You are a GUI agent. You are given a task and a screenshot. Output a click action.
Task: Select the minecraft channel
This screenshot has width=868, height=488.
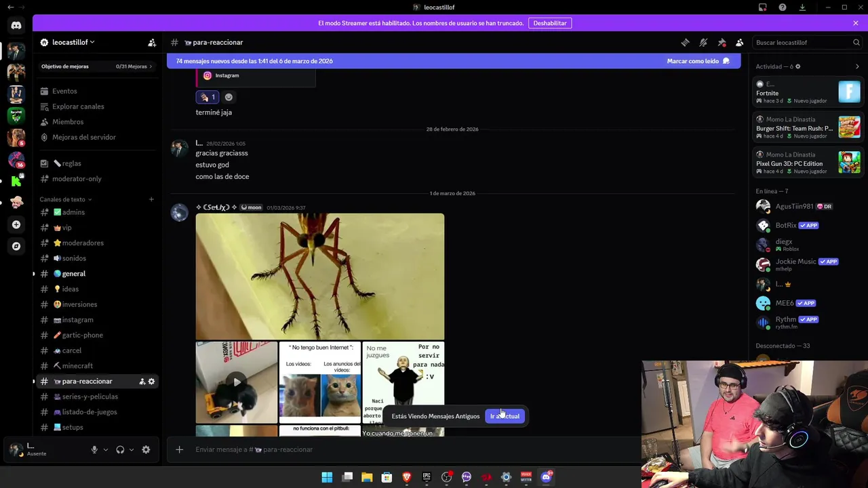pyautogui.click(x=97, y=366)
